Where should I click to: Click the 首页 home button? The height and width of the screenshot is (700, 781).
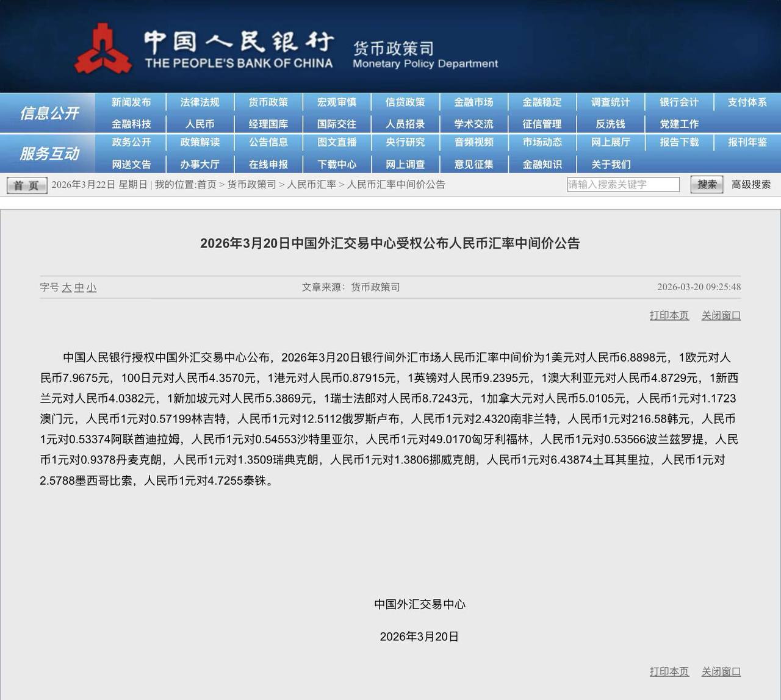26,185
